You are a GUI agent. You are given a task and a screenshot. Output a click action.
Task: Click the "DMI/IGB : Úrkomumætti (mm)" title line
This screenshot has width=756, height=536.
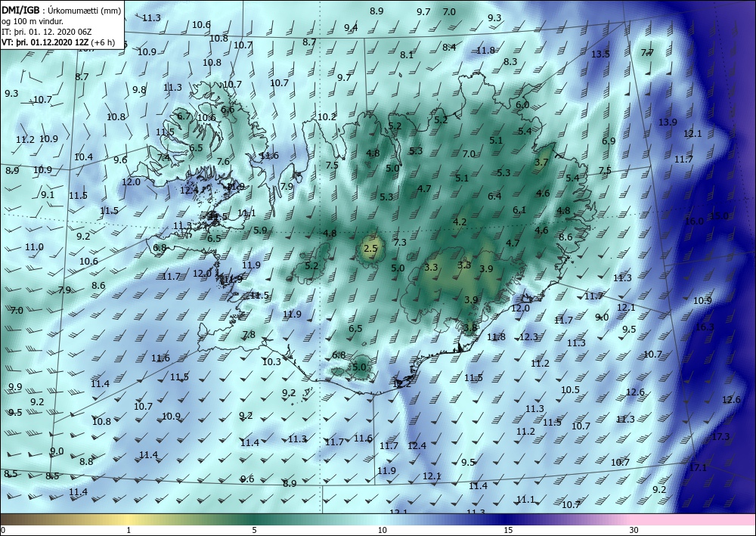[62, 10]
